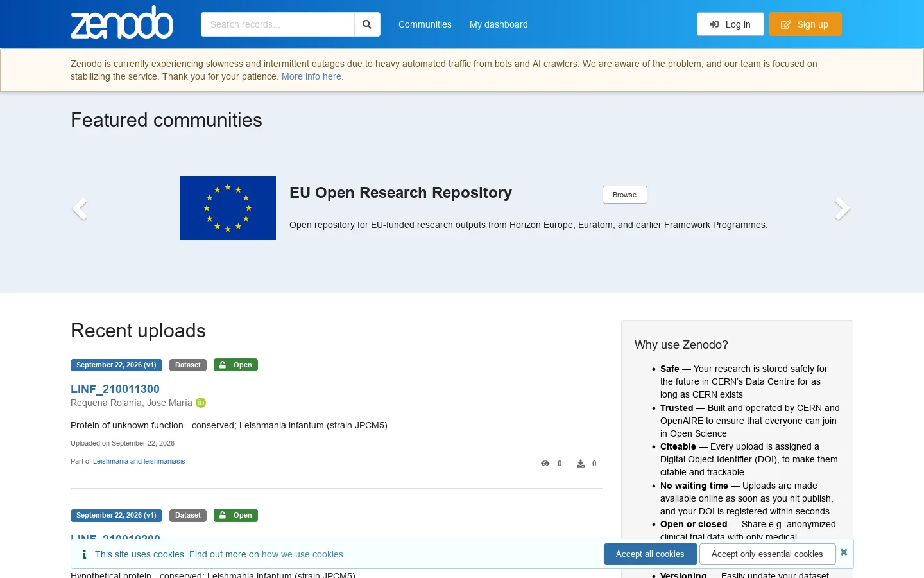Click the Zenodo logo

point(122,23)
